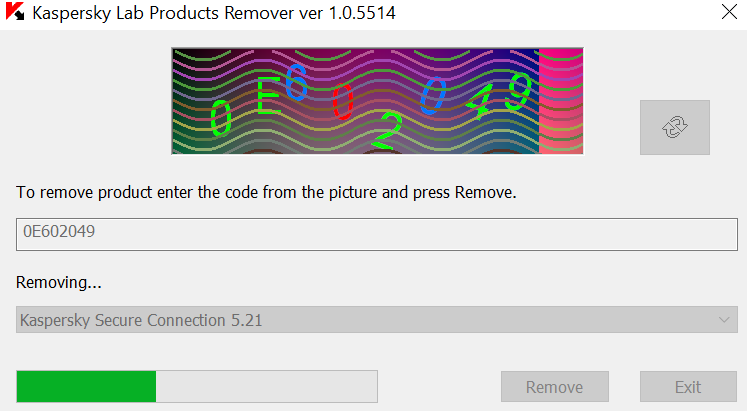Click the blue digit 6 in the captcha
The height and width of the screenshot is (411, 747).
(x=296, y=82)
